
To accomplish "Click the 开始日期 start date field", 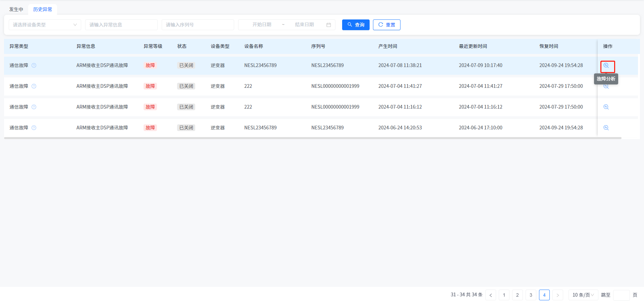I will [262, 25].
